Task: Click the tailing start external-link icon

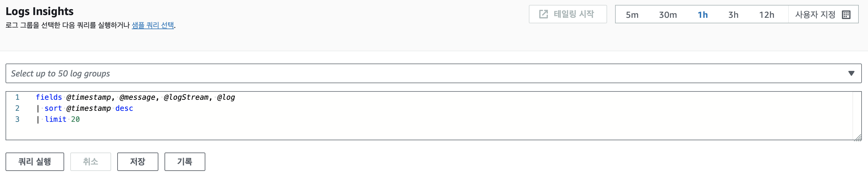Action: click(x=543, y=14)
